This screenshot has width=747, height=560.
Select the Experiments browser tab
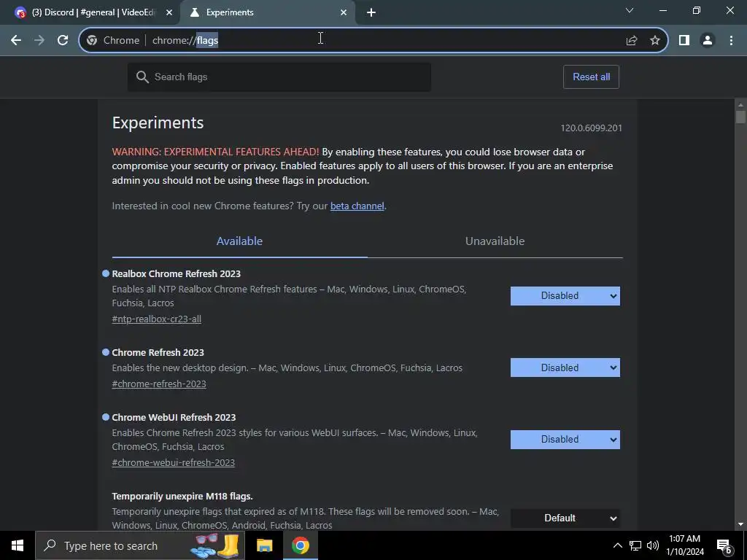tap(267, 12)
